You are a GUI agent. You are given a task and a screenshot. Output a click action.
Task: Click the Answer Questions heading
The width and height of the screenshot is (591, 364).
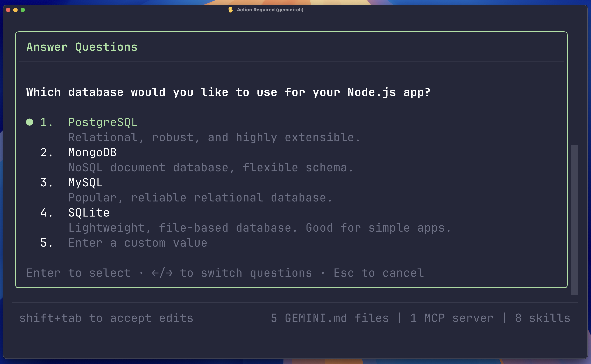82,47
